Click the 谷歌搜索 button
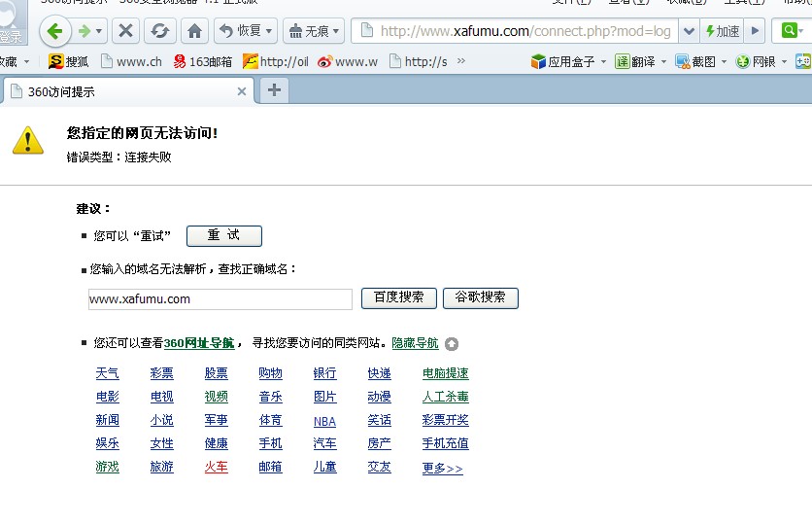 pyautogui.click(x=480, y=297)
